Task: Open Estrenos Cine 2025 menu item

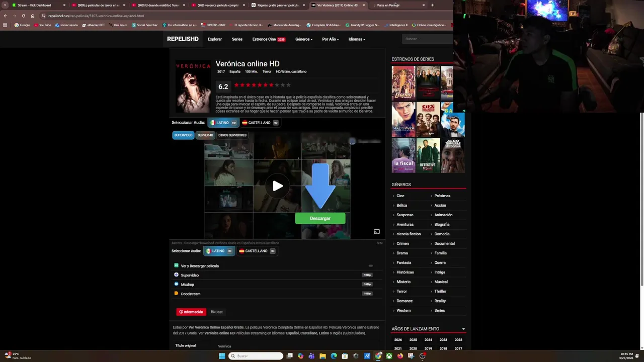Action: [269, 39]
